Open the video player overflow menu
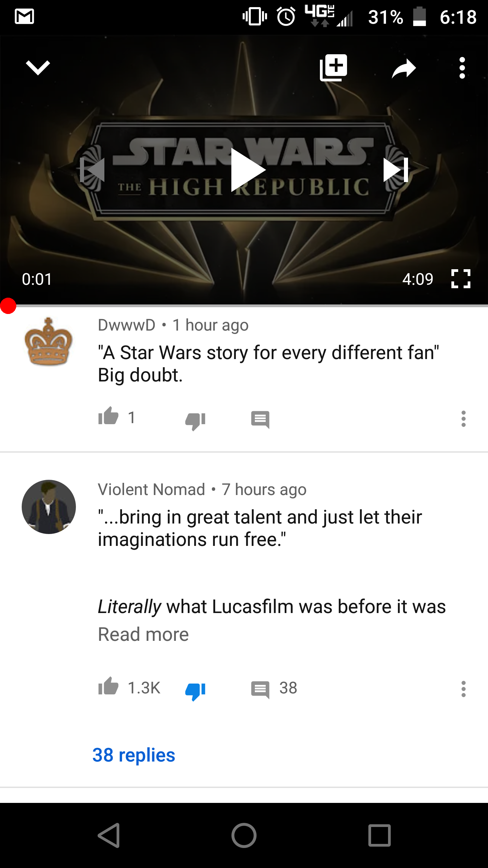 pyautogui.click(x=462, y=68)
